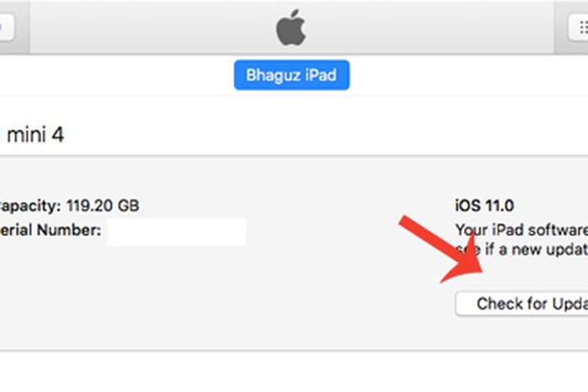The height and width of the screenshot is (392, 588).
Task: Click the divider line under the mini 4 heading
Action: tap(294, 156)
